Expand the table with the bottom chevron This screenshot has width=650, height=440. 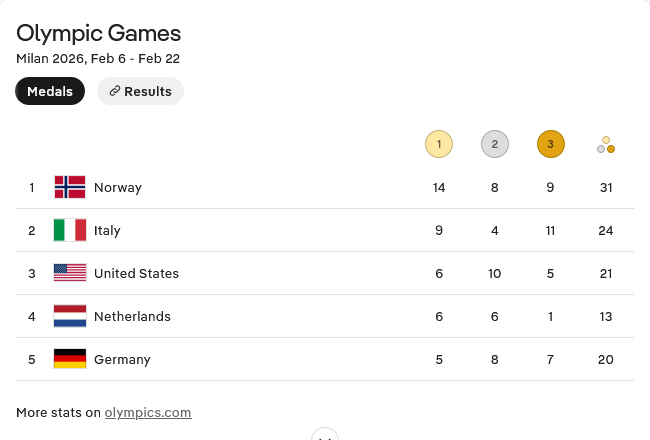pyautogui.click(x=324, y=435)
